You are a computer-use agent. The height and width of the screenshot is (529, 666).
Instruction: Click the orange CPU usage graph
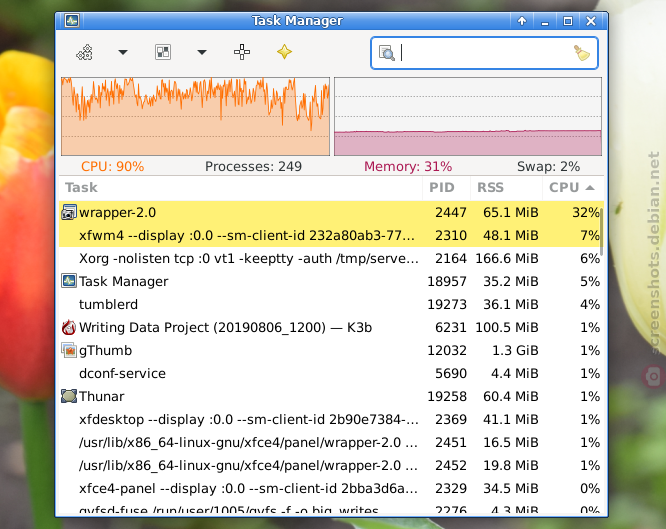[195, 116]
